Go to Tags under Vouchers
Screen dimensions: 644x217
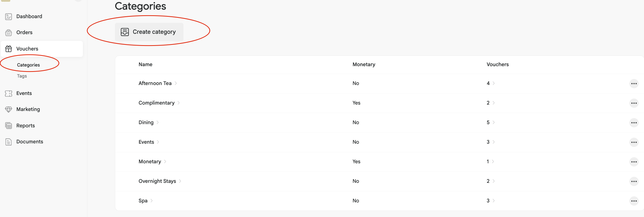(x=22, y=76)
